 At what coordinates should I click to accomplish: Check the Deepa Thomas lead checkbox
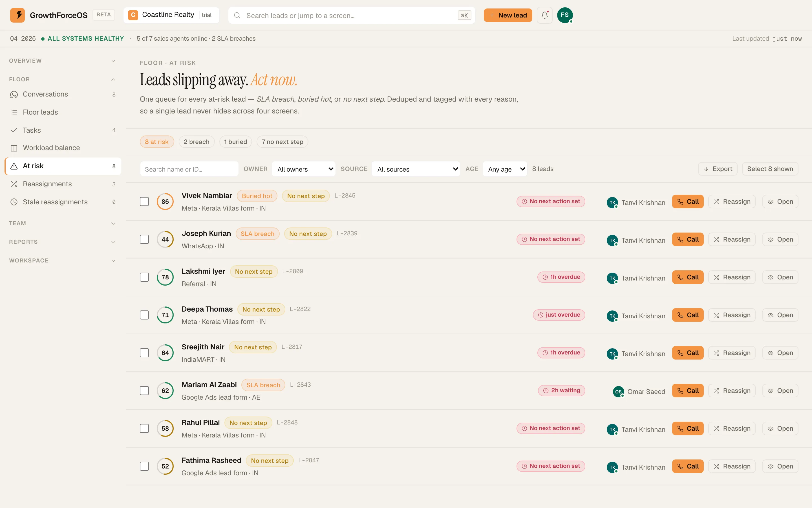coord(144,315)
